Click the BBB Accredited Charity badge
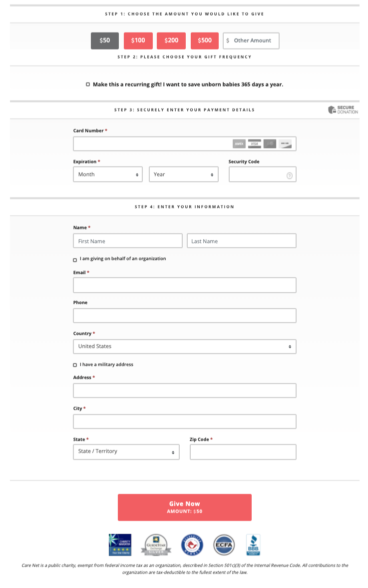The width and height of the screenshot is (368, 588). coord(253,545)
